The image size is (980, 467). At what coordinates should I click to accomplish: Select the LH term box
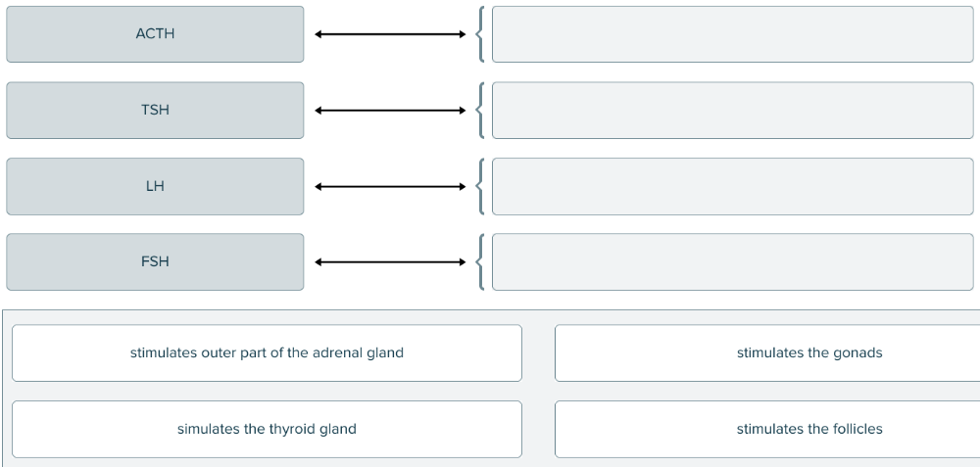pos(155,186)
